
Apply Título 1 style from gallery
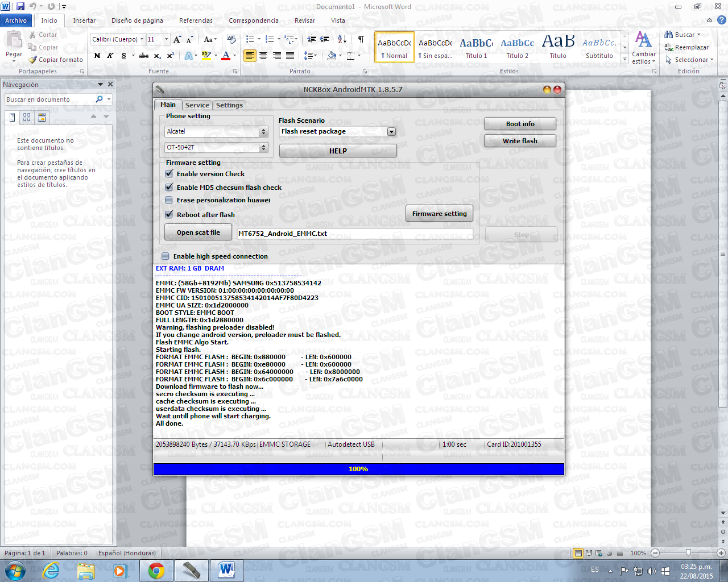[476, 47]
